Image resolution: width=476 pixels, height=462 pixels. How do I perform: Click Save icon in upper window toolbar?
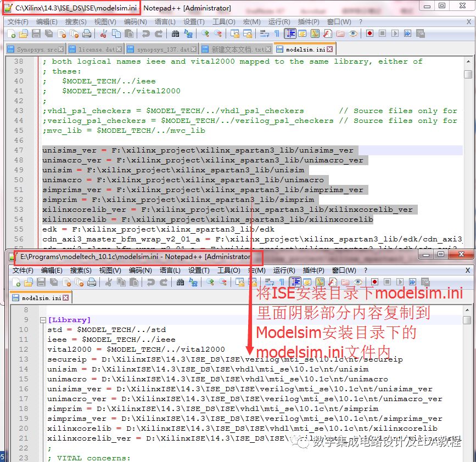click(x=36, y=33)
